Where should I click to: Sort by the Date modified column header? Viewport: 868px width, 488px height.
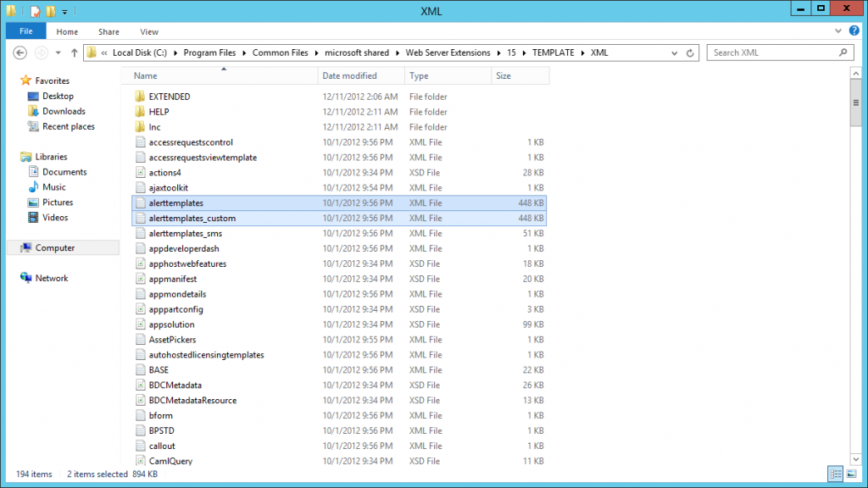pos(361,75)
